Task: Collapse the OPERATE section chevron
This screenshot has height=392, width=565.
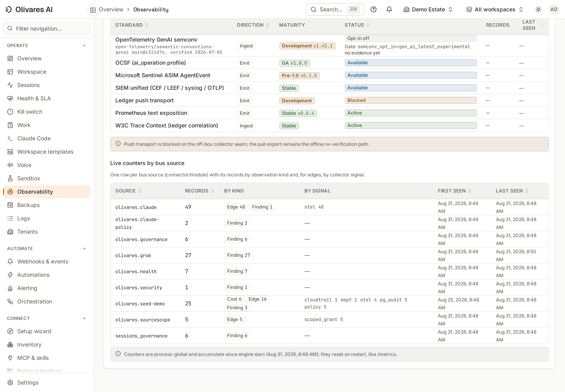Action: pos(84,45)
